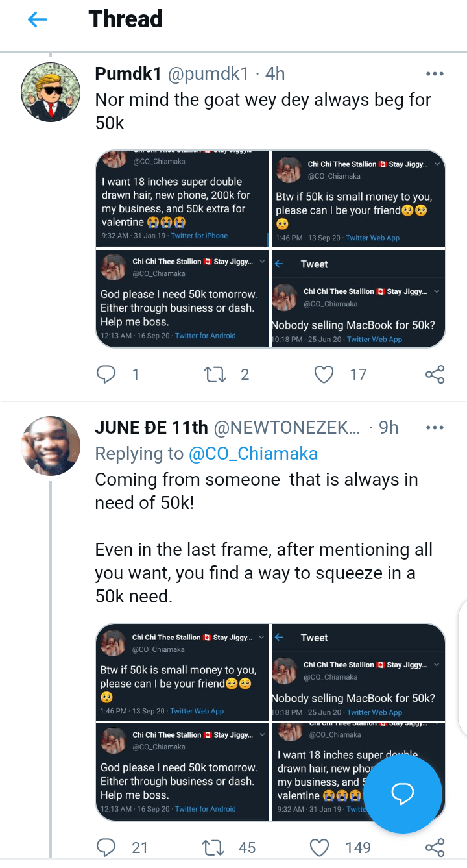Open Pumdk1's 'God please I need 50k' screenshot
Viewport: 467px width, 868px height.
pos(182,299)
